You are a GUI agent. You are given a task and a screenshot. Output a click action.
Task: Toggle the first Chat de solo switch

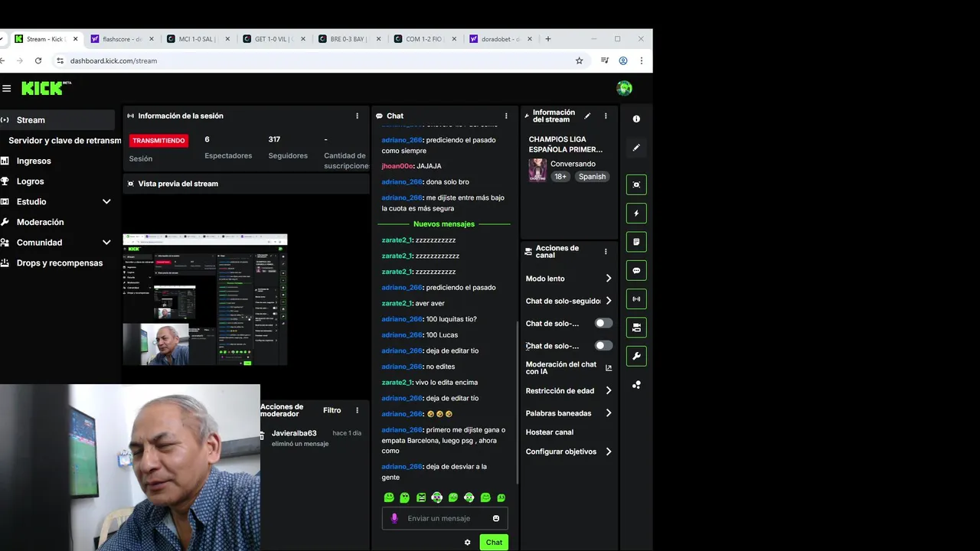click(603, 323)
